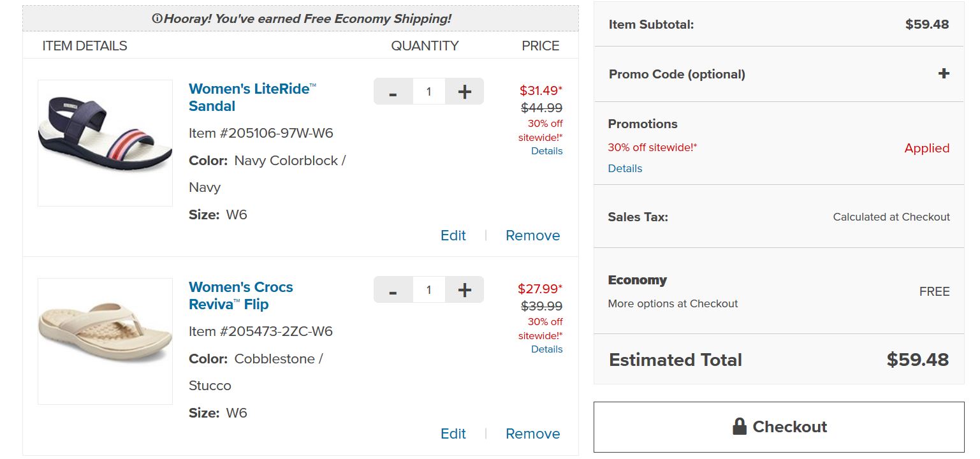Decrease Crocs Reviva Flip quantity with minus

click(x=393, y=290)
